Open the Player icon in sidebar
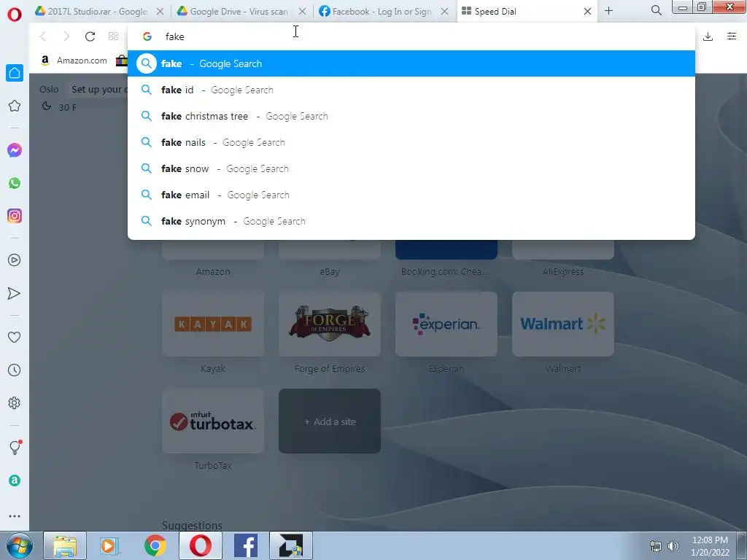The image size is (747, 560). [x=15, y=260]
